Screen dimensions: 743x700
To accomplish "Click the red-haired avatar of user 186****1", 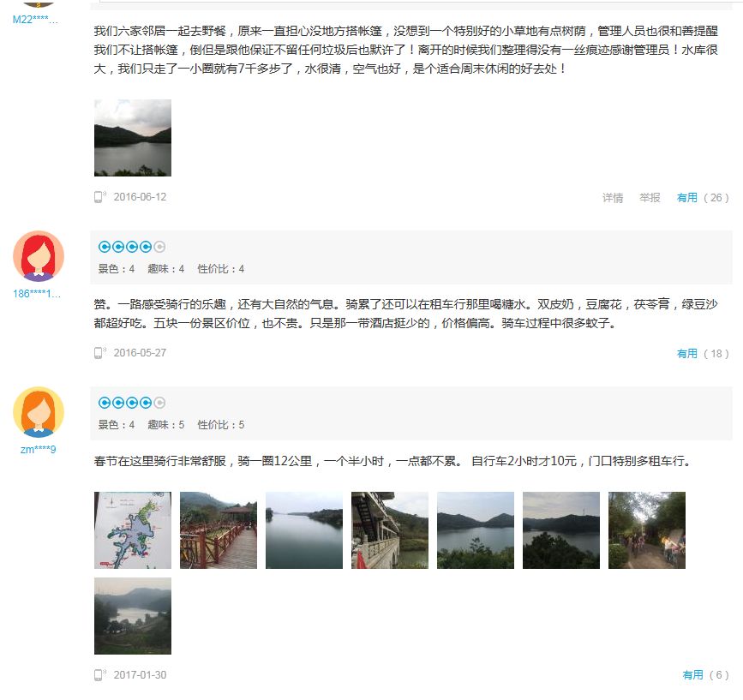I will click(x=39, y=256).
